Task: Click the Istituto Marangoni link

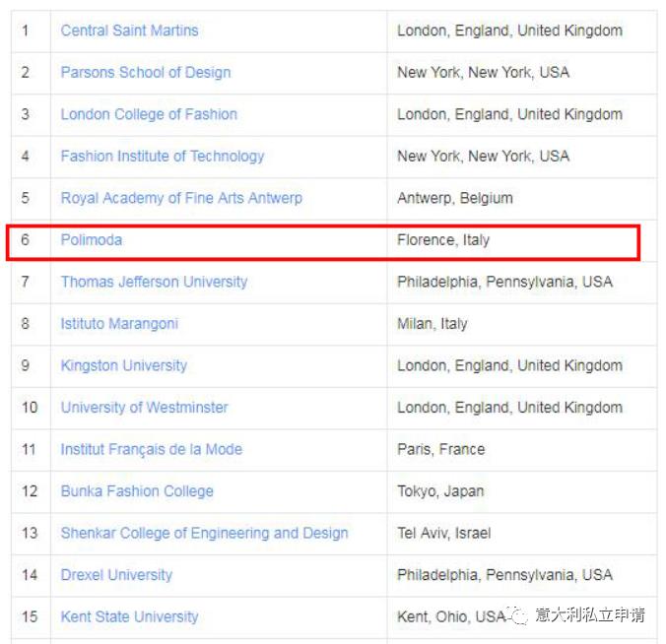Action: tap(119, 324)
